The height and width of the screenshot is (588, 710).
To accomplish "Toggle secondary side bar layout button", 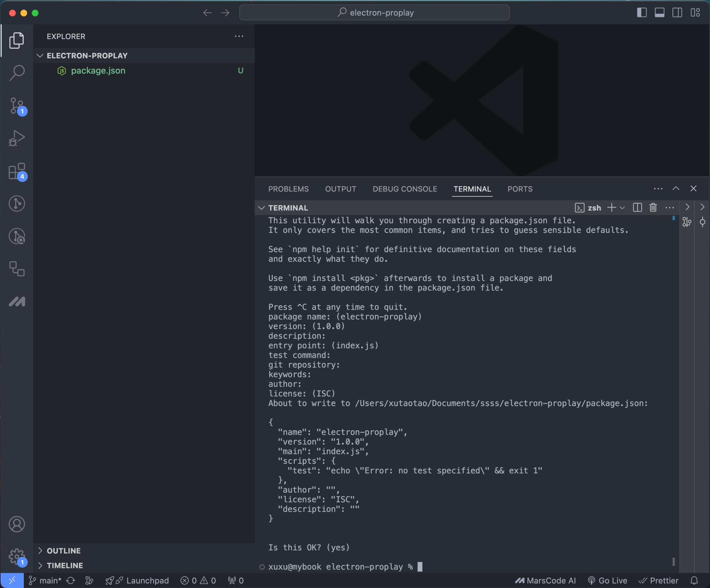I will tap(677, 13).
